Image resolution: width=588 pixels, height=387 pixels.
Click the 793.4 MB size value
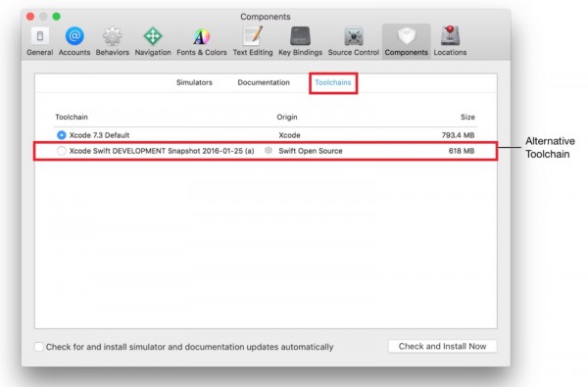458,135
